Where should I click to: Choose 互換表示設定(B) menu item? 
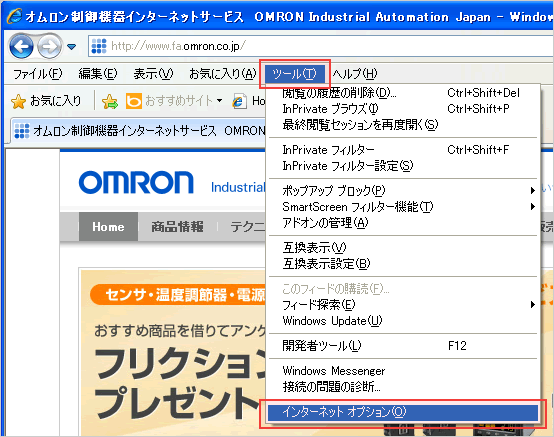point(403,264)
